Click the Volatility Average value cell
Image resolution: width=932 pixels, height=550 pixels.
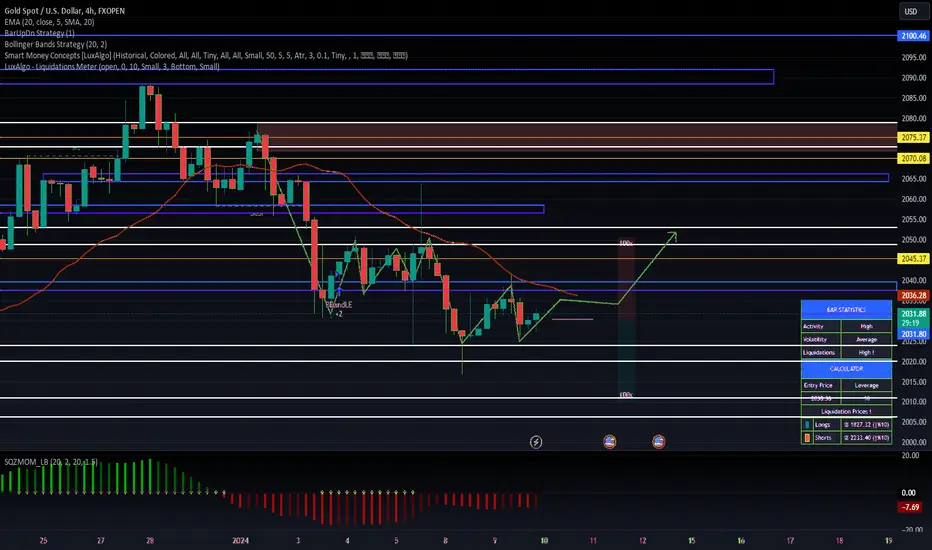pos(866,340)
